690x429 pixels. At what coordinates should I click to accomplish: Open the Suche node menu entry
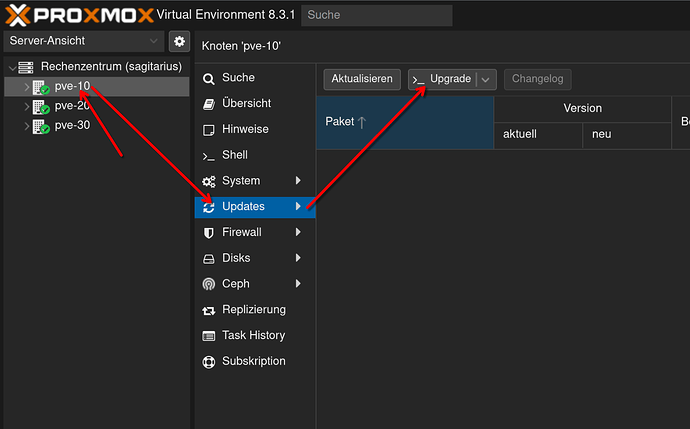(255, 78)
